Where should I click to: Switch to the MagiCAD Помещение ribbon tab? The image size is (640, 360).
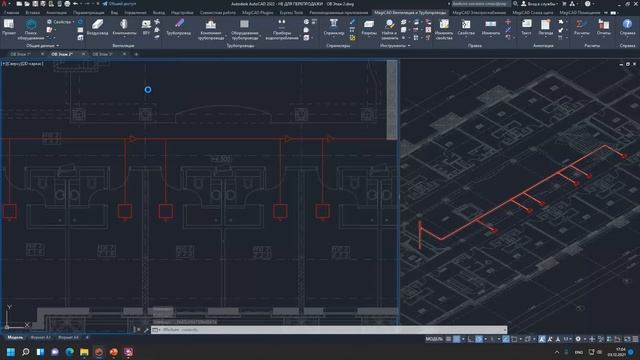[580, 13]
